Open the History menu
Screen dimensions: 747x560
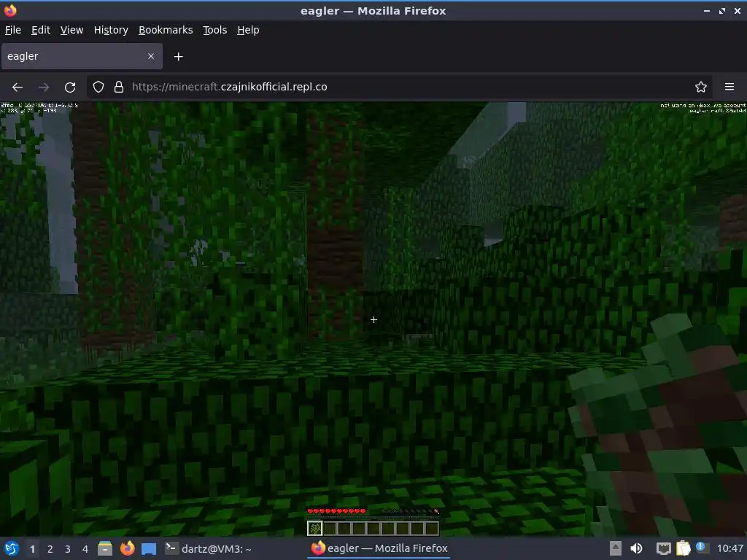coord(111,30)
